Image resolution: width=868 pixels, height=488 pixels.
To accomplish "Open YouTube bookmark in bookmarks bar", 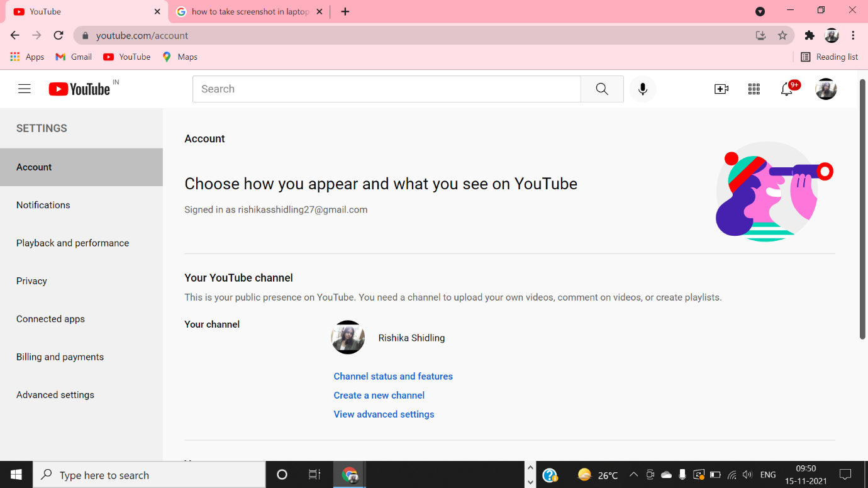I will point(127,57).
